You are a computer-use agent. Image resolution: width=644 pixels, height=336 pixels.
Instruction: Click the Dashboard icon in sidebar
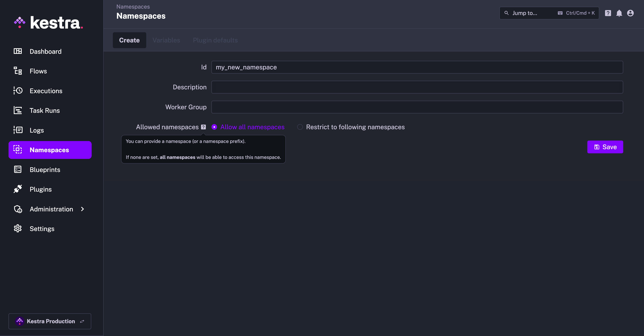point(18,51)
